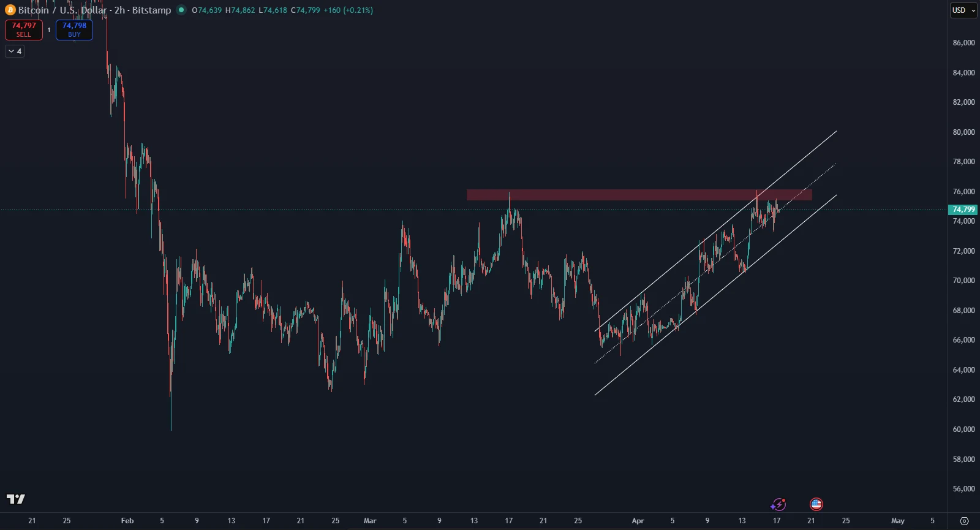Screen dimensions: 980x530
Task: Click the TradingView logo
Action: tap(16, 499)
